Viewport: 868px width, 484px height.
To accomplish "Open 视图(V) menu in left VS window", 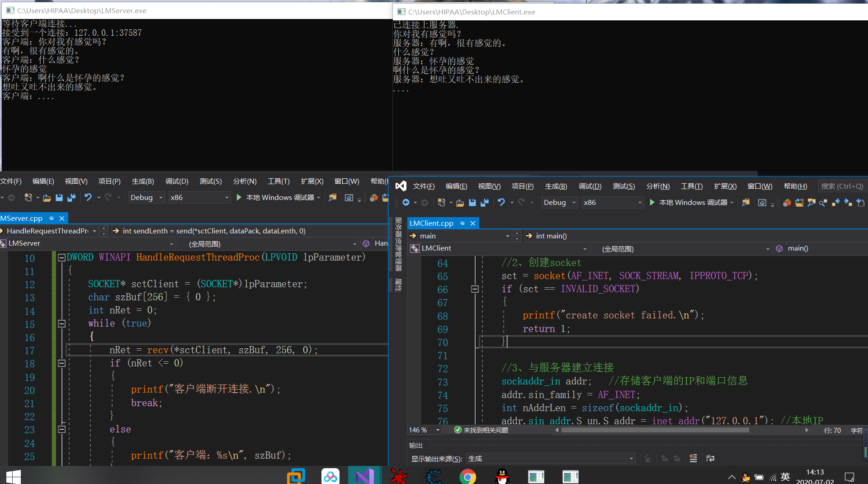I will tap(76, 181).
